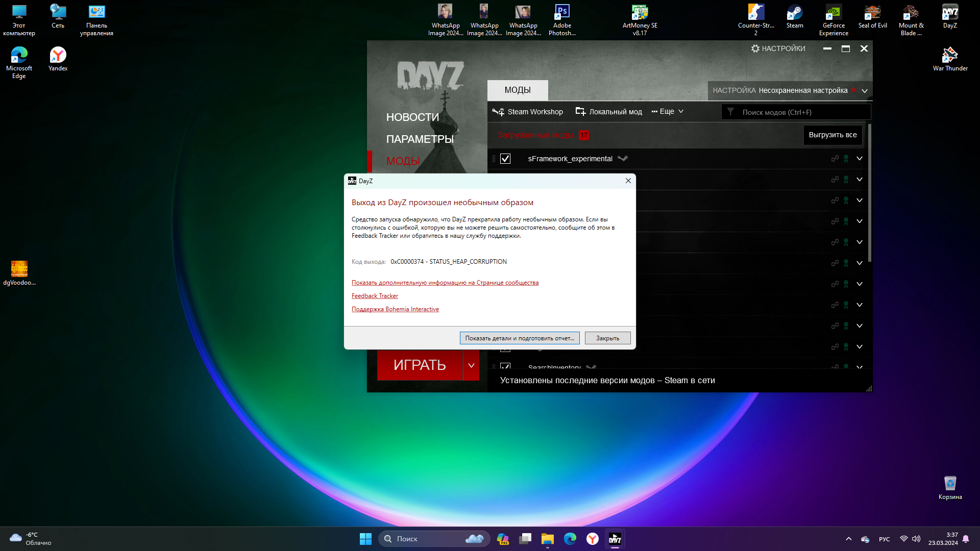Image resolution: width=980 pixels, height=551 pixels.
Task: Click the exit code 0xC0000374 text
Action: pos(449,262)
